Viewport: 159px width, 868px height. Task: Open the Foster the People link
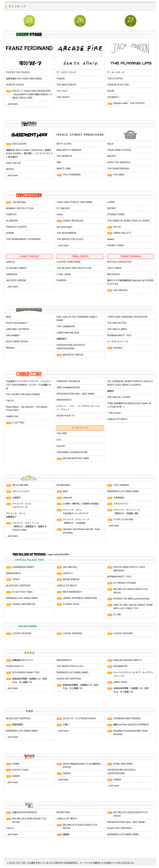pos(18,72)
